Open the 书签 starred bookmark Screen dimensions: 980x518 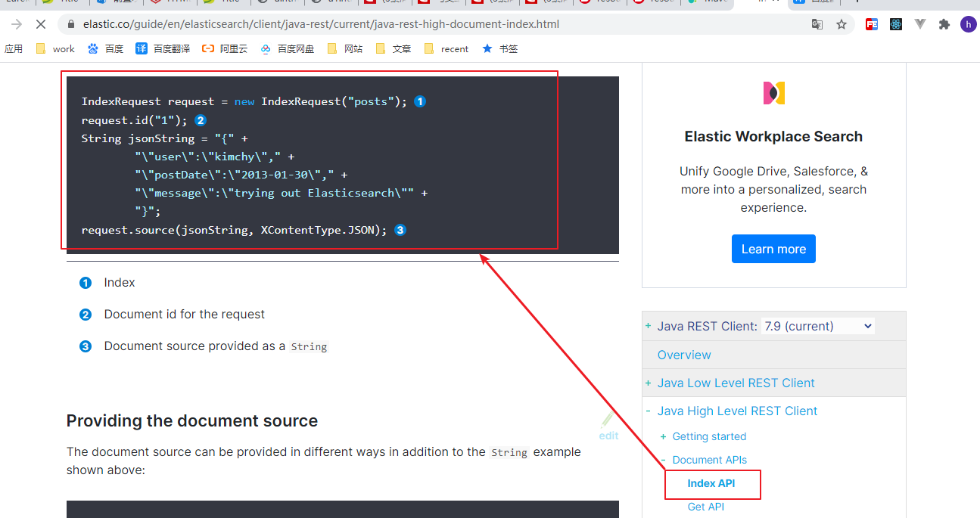pyautogui.click(x=499, y=48)
